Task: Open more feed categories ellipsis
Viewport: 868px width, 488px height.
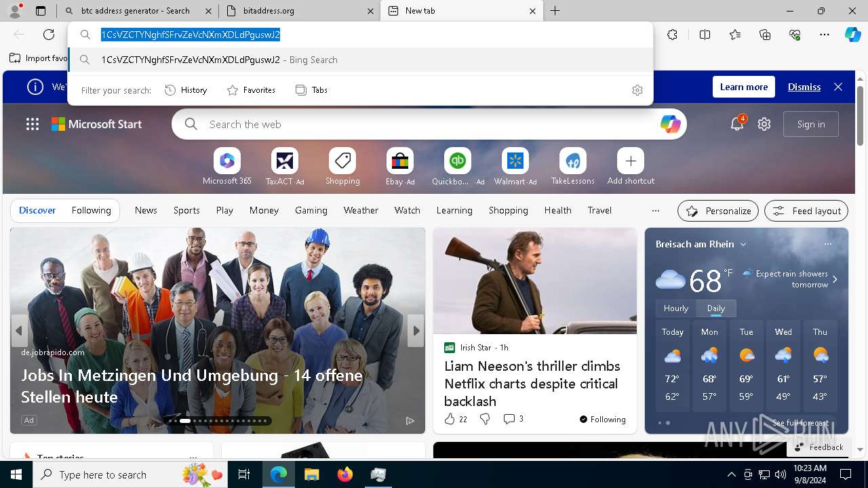Action: 655,211
